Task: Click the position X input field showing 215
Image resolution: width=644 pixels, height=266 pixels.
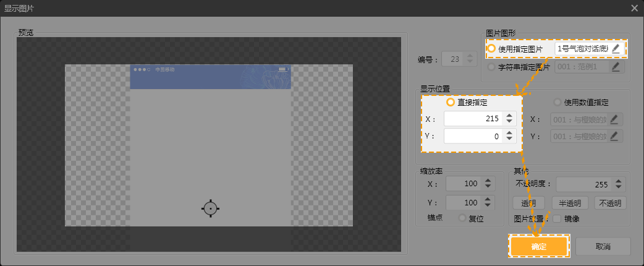Action: (473, 119)
